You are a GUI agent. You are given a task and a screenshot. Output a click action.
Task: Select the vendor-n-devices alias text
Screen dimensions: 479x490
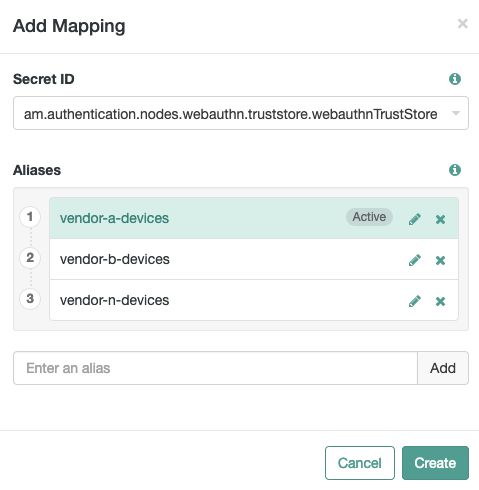point(114,300)
